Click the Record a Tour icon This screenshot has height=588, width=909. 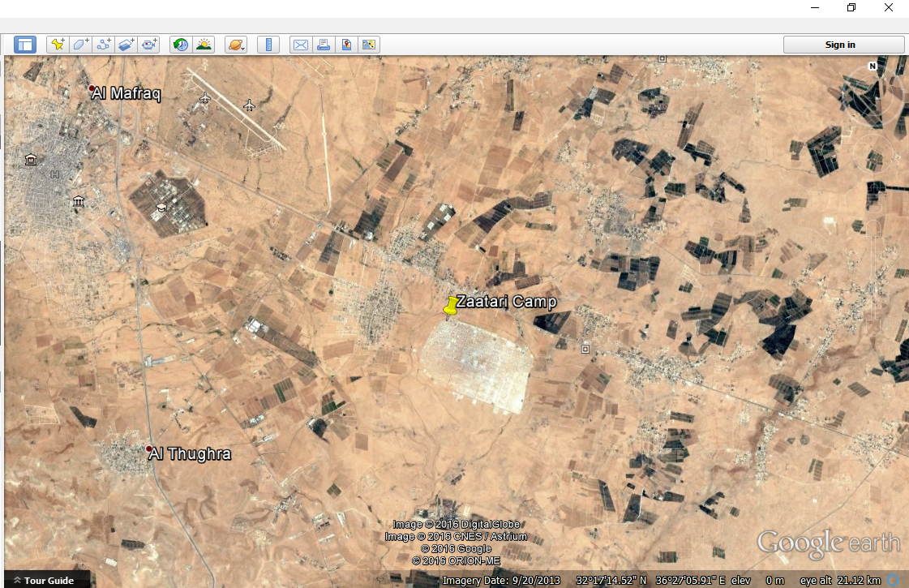[x=150, y=45]
